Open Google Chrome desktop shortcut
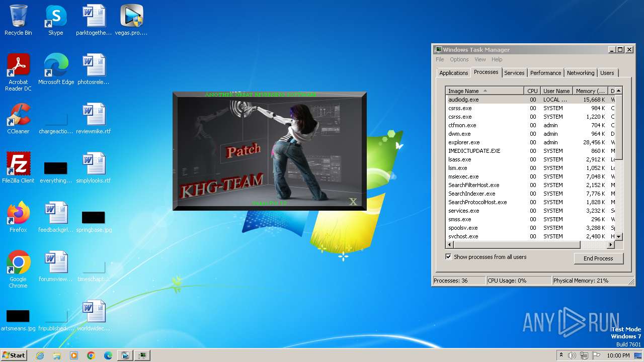This screenshot has width=644, height=362. click(18, 269)
